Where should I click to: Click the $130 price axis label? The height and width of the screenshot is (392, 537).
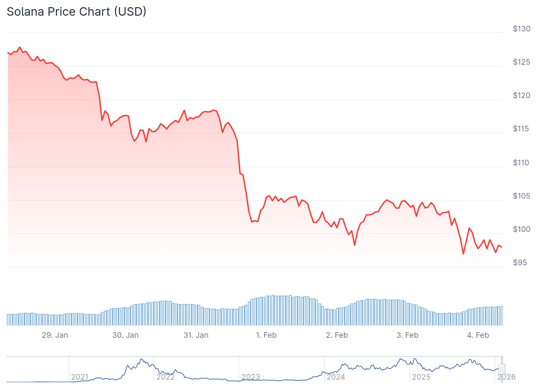point(521,29)
